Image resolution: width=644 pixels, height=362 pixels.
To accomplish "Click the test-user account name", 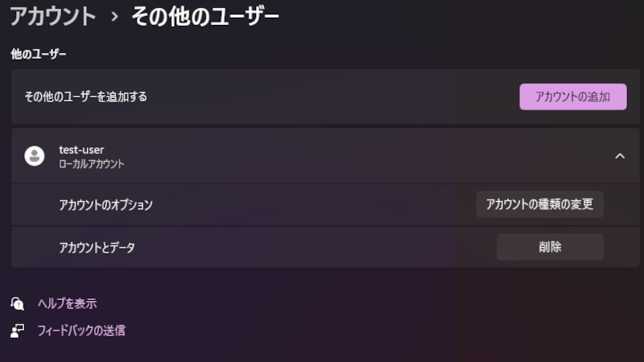I will [81, 150].
